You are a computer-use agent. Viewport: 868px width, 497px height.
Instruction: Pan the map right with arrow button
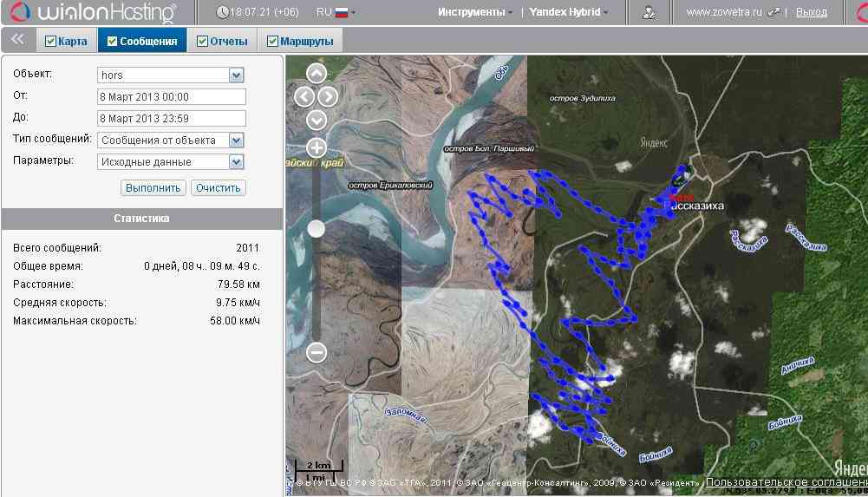coord(328,96)
